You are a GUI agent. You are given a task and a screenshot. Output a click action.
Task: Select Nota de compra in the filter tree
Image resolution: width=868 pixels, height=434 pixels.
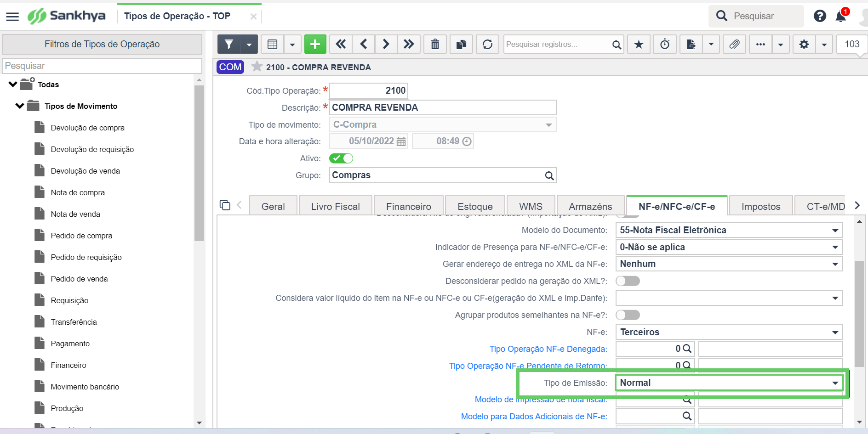tap(78, 192)
